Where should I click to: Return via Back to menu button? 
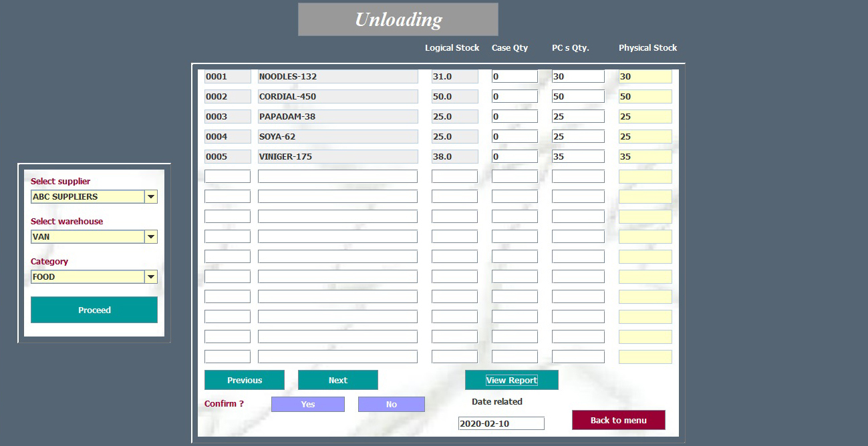pyautogui.click(x=618, y=420)
